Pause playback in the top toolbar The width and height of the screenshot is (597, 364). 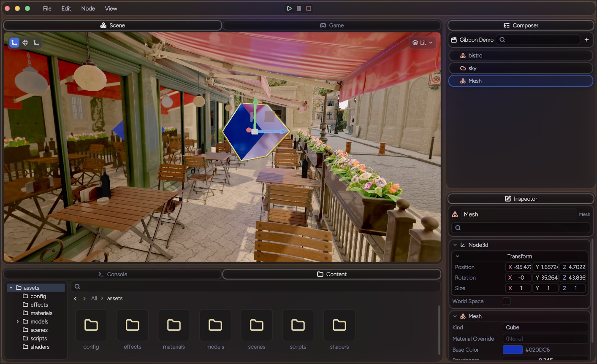pyautogui.click(x=299, y=8)
